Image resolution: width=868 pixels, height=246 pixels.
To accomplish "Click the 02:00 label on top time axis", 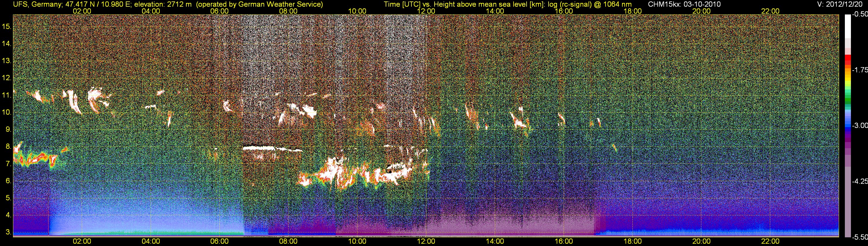I will [x=82, y=11].
